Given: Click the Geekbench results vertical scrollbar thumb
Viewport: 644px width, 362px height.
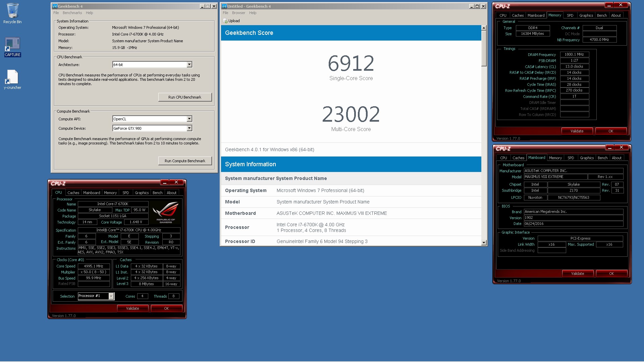Looking at the screenshot, I should (x=484, y=49).
